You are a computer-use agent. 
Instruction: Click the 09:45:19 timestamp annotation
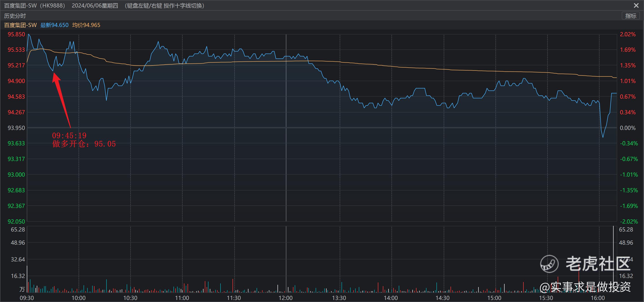pyautogui.click(x=69, y=136)
